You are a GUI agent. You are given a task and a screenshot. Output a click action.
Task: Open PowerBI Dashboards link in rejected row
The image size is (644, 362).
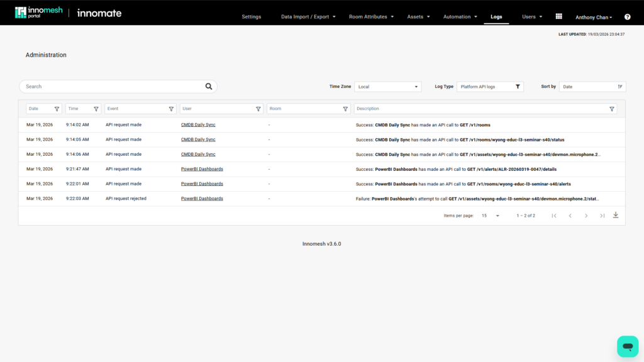click(202, 199)
